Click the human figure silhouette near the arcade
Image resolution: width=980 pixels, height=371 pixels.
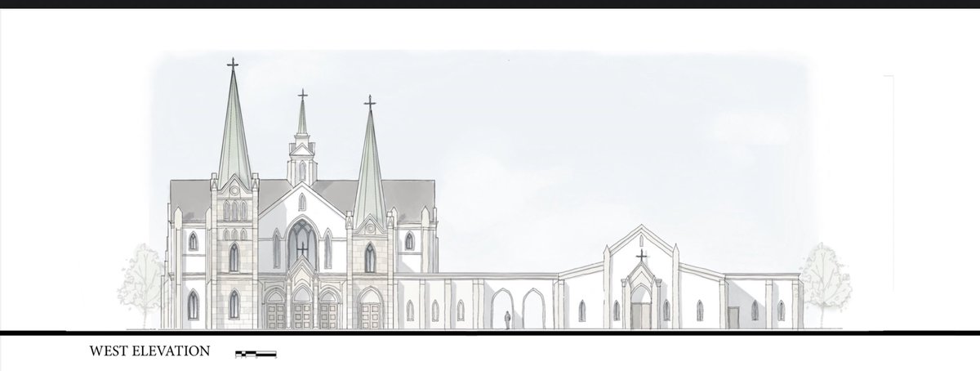pyautogui.click(x=507, y=321)
